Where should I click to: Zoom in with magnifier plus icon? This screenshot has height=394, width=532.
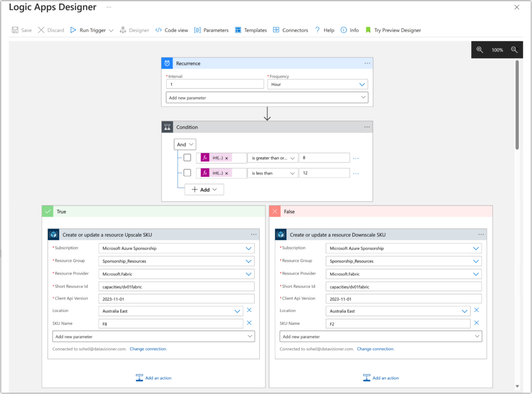(480, 50)
